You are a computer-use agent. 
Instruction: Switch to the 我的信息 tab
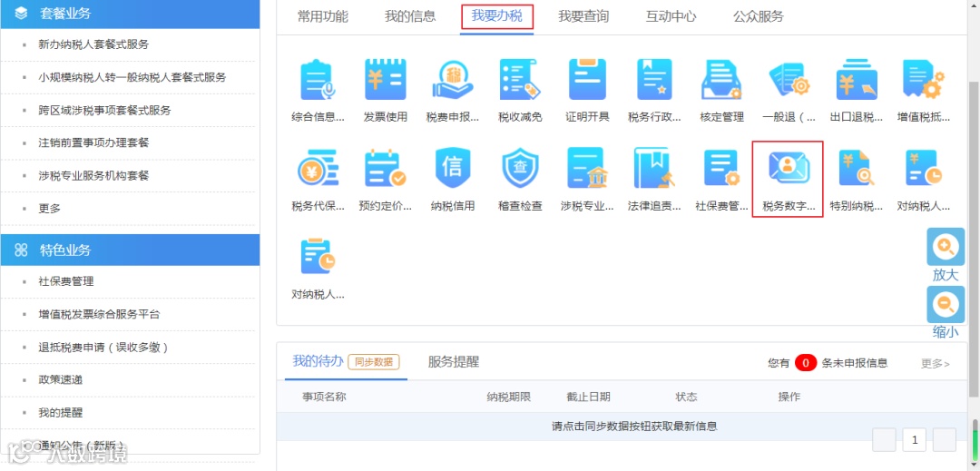tap(410, 17)
